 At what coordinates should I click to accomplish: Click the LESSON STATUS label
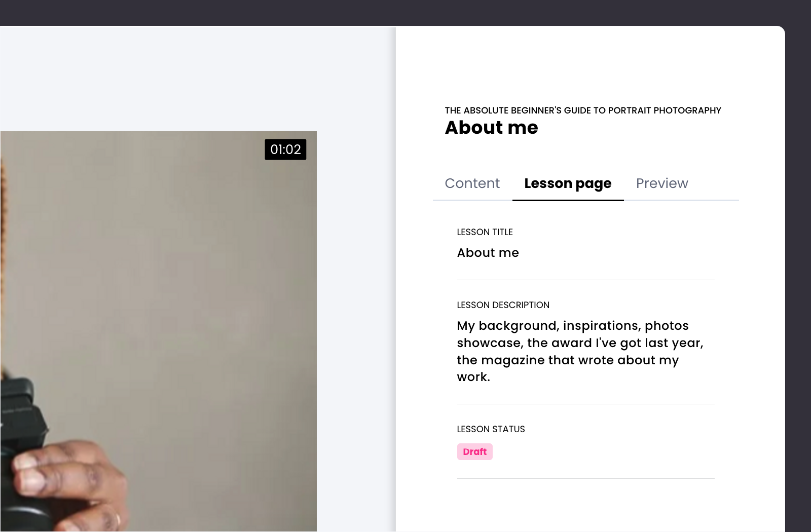[491, 429]
